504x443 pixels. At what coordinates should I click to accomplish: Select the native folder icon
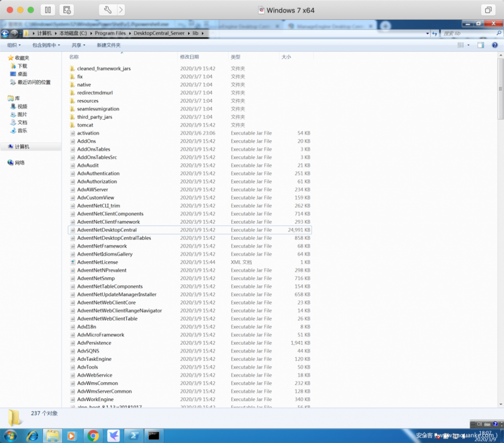(x=72, y=84)
